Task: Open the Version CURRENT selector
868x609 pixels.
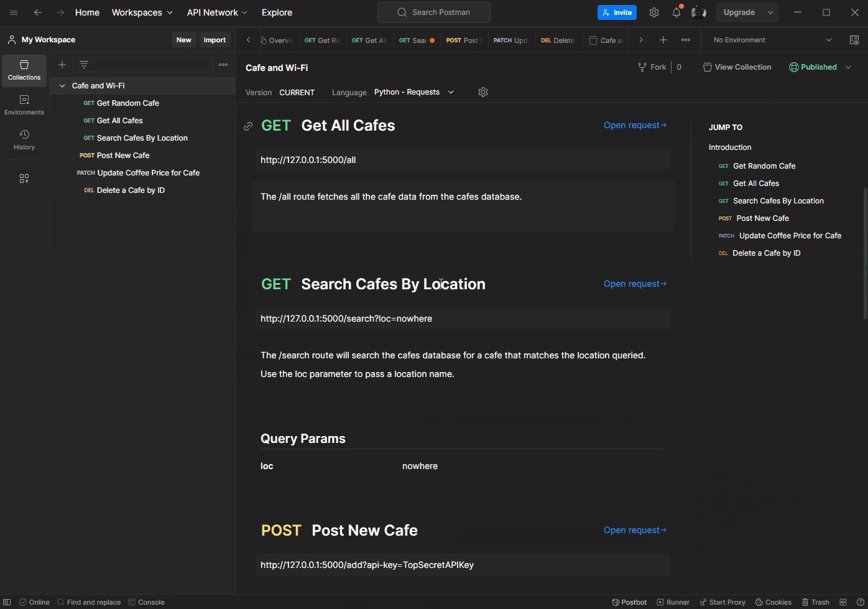Action: click(x=297, y=92)
